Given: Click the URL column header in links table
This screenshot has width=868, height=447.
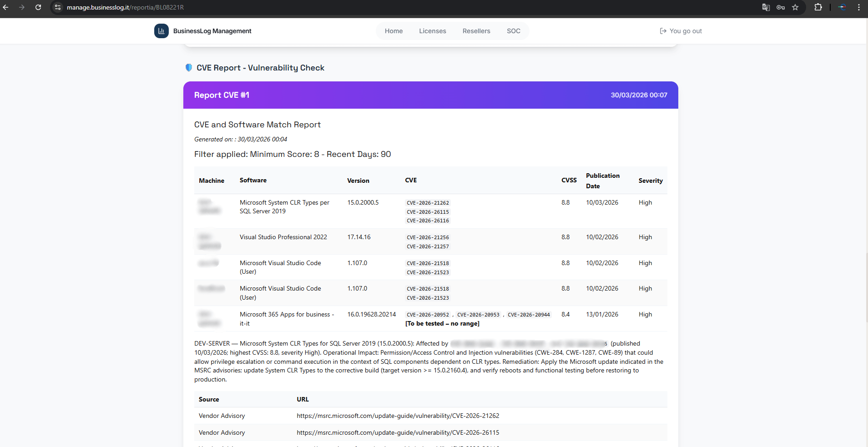Looking at the screenshot, I should tap(303, 399).
